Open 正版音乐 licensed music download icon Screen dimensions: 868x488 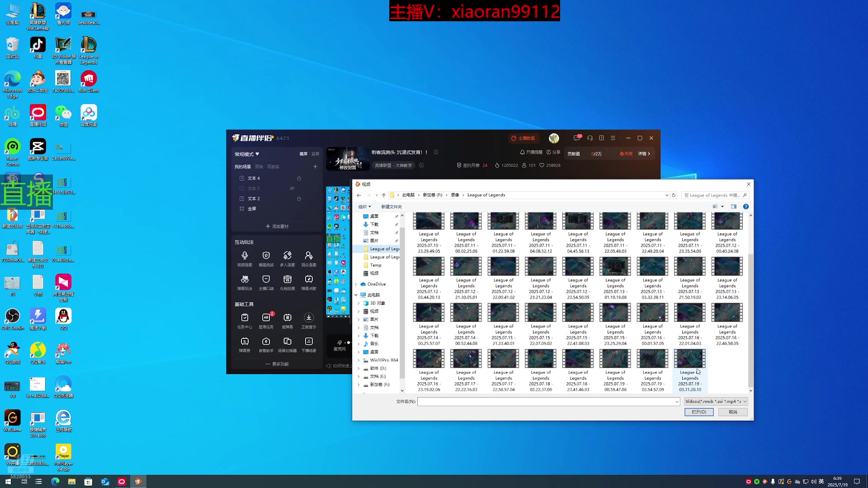[x=308, y=321]
